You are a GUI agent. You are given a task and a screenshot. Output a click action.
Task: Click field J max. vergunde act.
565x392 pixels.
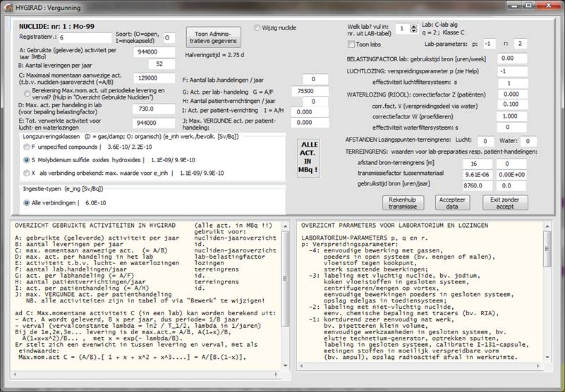[310, 123]
